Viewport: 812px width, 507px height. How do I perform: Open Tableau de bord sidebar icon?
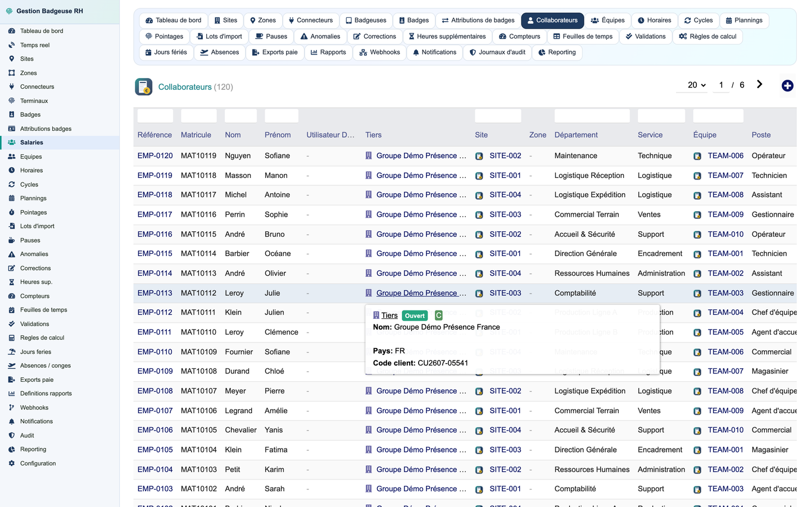point(11,31)
